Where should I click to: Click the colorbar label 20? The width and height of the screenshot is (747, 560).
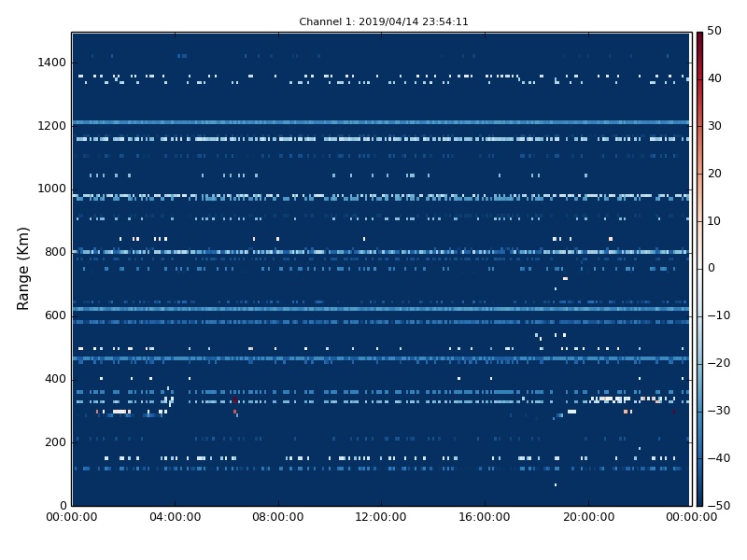pyautogui.click(x=714, y=174)
